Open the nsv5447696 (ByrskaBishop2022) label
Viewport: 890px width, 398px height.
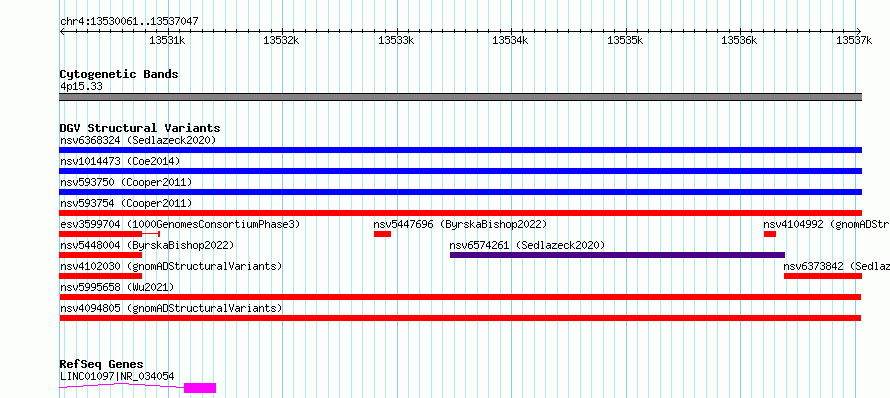tap(460, 224)
